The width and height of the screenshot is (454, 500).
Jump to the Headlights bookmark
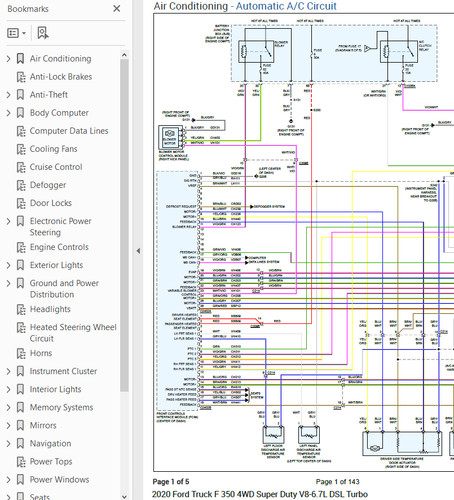tap(50, 309)
